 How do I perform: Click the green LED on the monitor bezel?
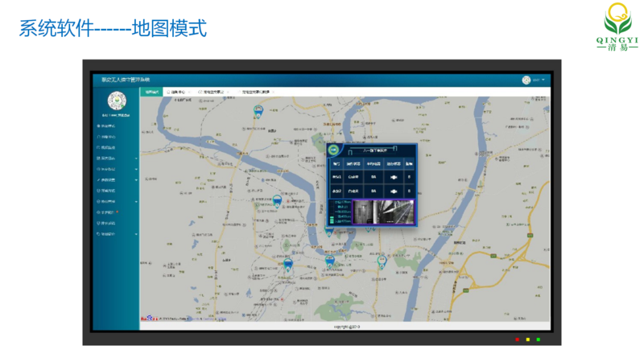(539, 339)
